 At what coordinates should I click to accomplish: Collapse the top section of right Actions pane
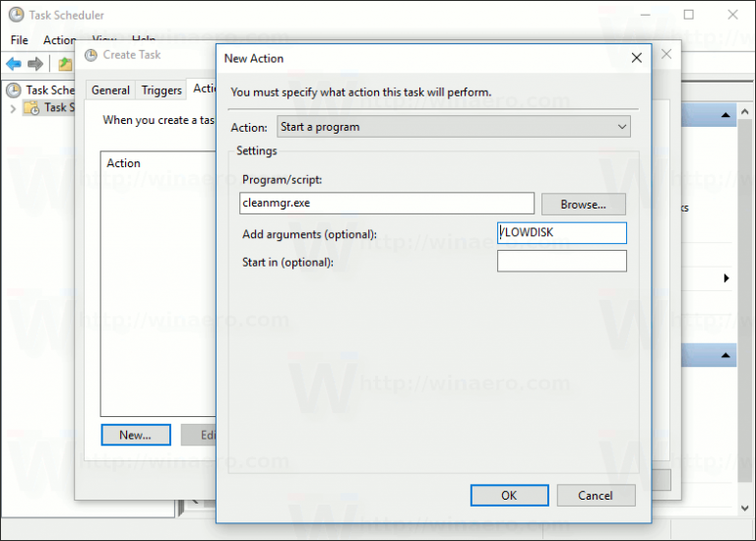(725, 117)
